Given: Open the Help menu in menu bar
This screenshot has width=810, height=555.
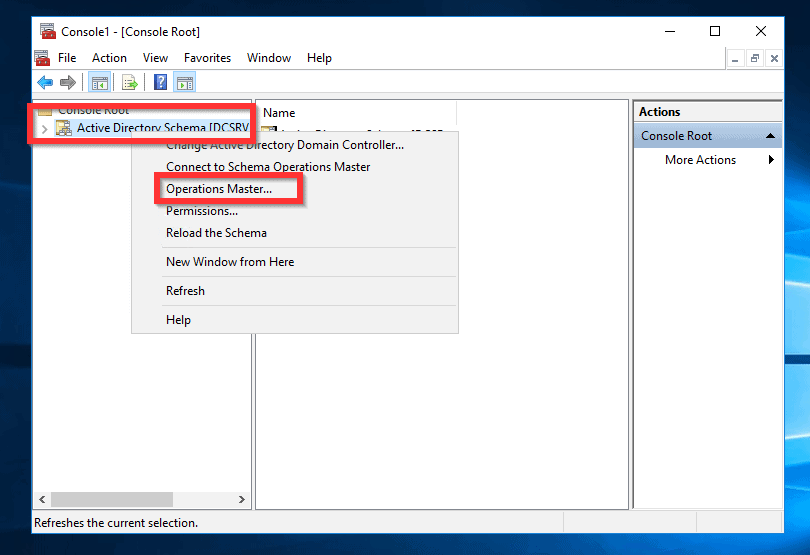Looking at the screenshot, I should click(319, 58).
